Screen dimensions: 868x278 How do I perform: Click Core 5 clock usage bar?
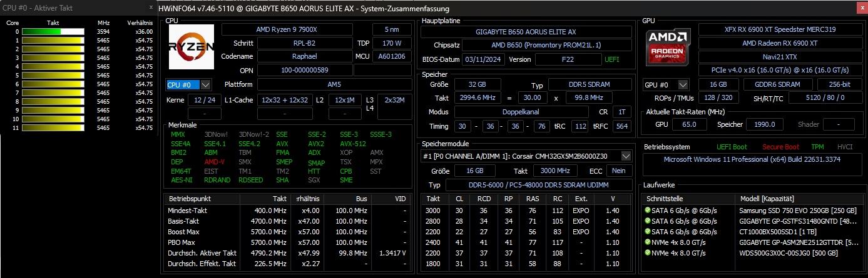coord(53,75)
